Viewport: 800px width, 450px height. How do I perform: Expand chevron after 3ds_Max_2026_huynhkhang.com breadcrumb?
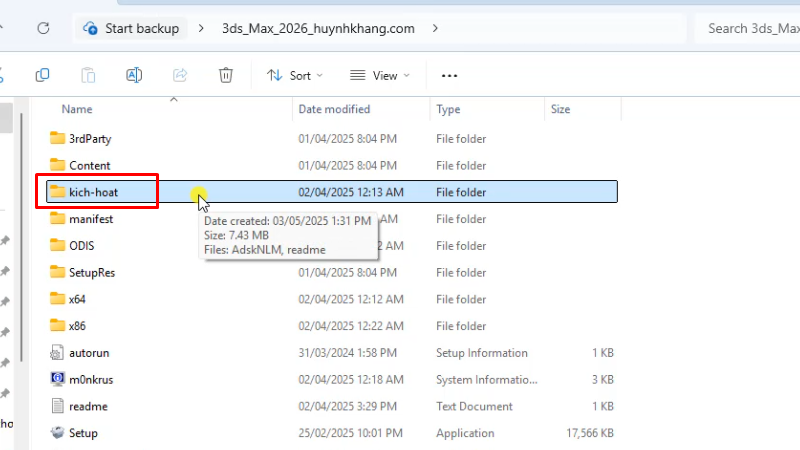pos(435,28)
